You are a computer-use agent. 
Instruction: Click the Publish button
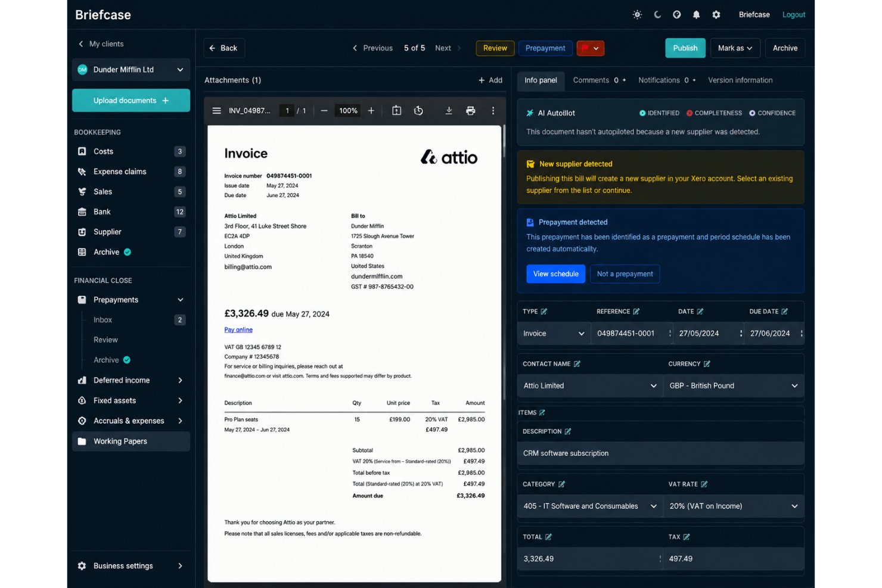pos(685,48)
